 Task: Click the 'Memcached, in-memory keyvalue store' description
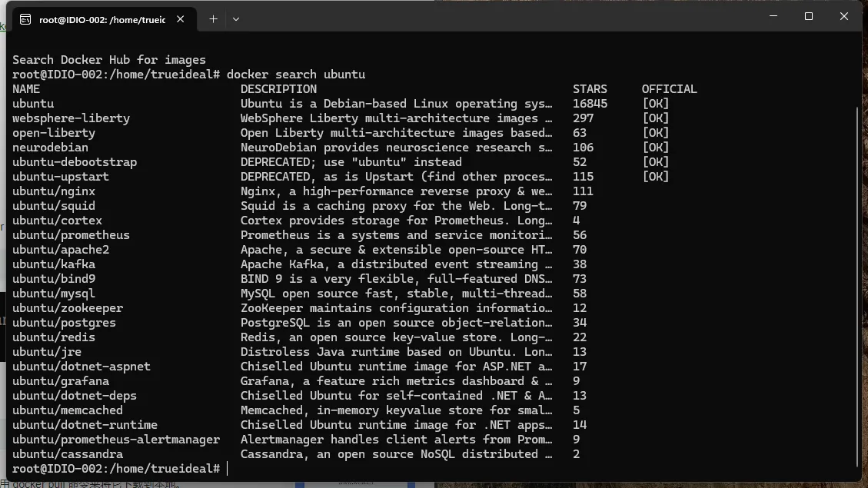(397, 410)
